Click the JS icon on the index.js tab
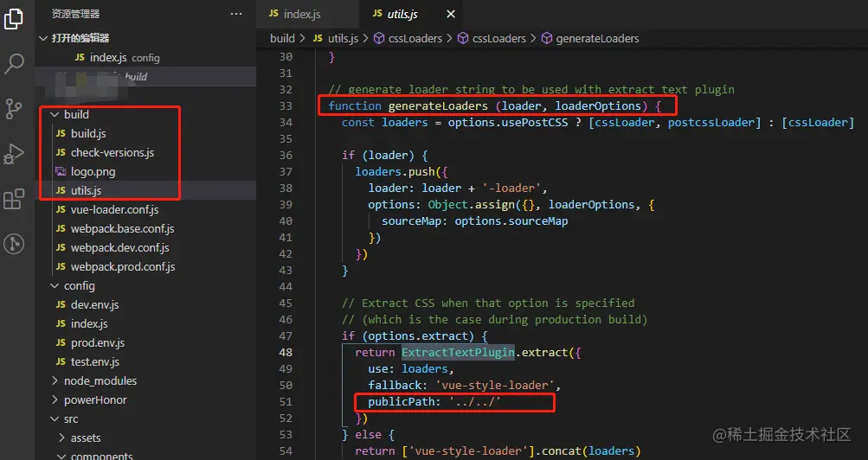This screenshot has width=868, height=460. coord(273,13)
